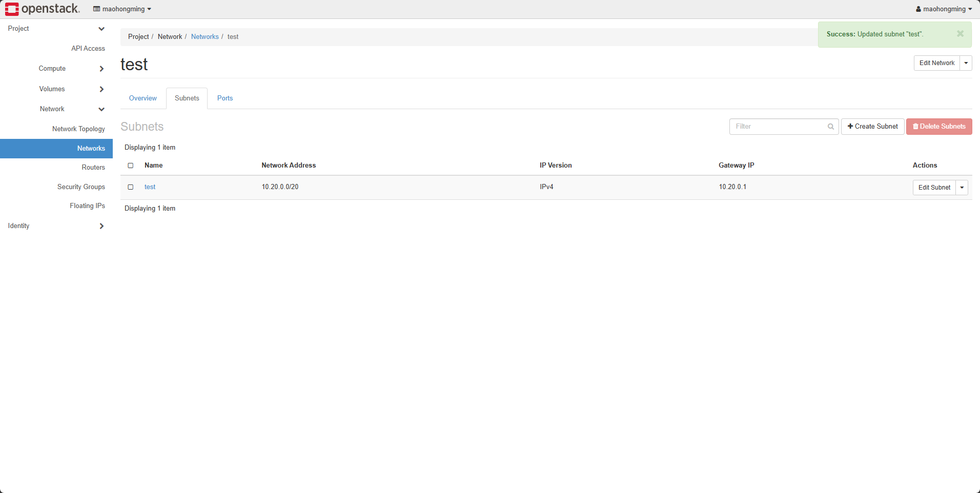Open Floating IPs page
The width and height of the screenshot is (980, 493).
click(x=87, y=206)
